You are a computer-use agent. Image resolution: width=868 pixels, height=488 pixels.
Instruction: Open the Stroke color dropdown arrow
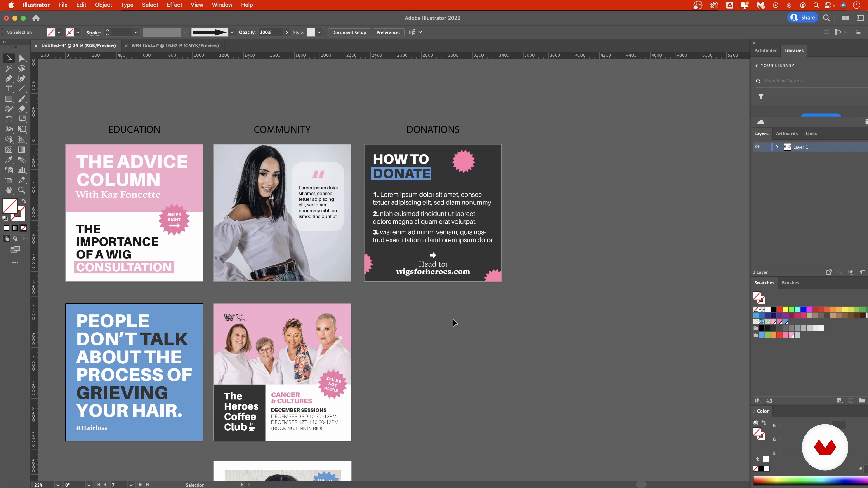78,32
